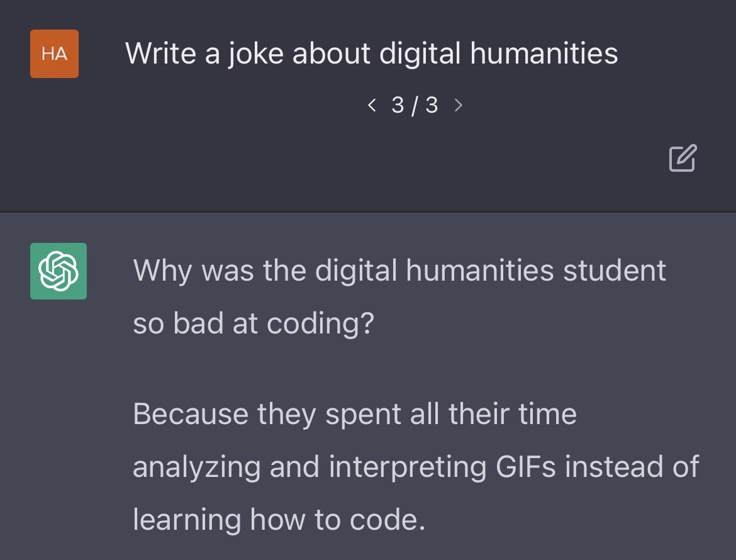Click the green ChatGPT logo avatar
The width and height of the screenshot is (736, 560).
(59, 271)
